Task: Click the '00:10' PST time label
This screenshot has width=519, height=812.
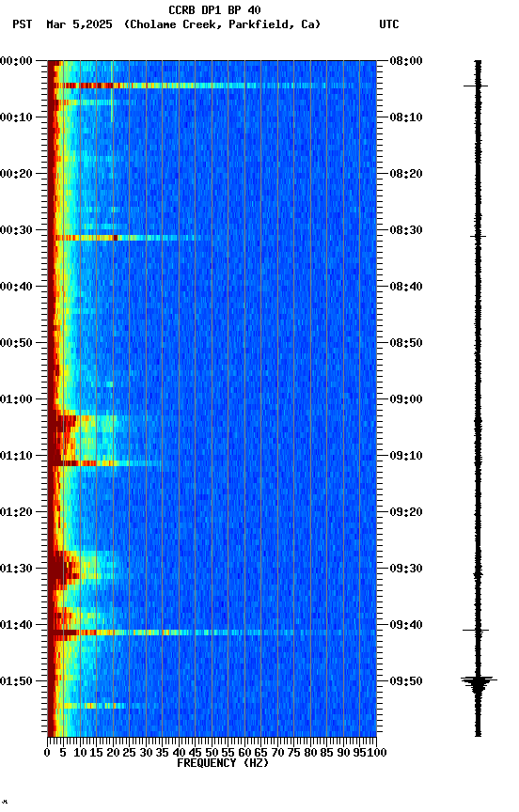Action: [16, 117]
